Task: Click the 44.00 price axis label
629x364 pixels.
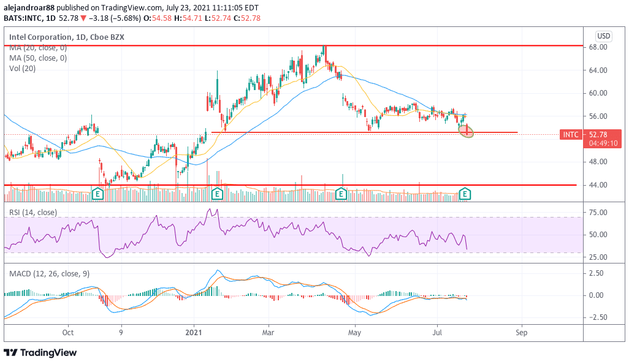Action: (x=598, y=185)
